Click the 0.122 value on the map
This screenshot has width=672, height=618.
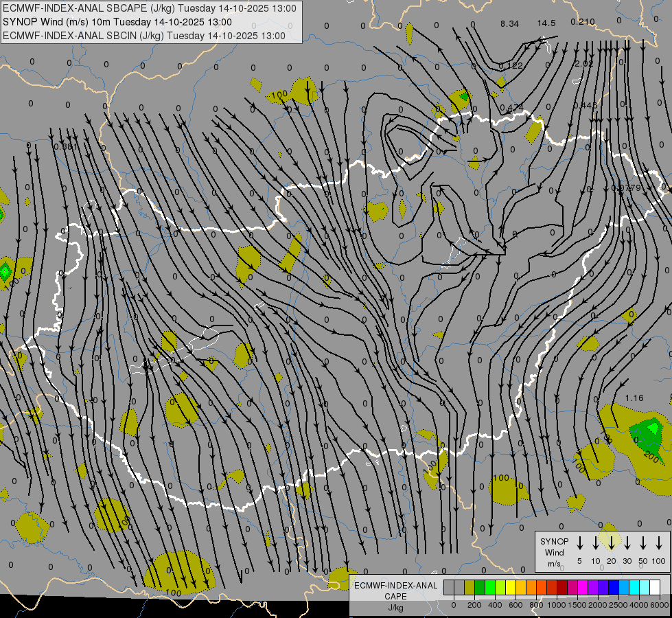[511, 66]
